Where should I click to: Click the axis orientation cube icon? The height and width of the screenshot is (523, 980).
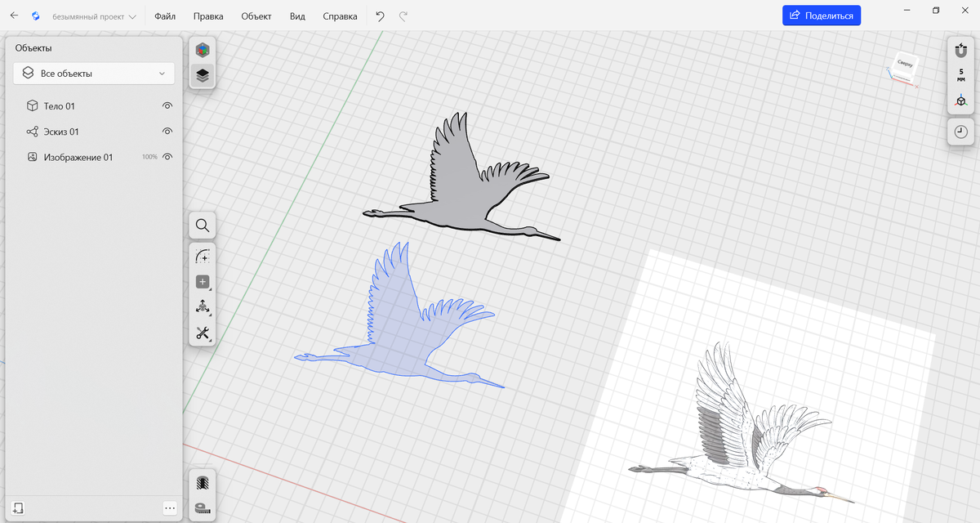tap(961, 101)
